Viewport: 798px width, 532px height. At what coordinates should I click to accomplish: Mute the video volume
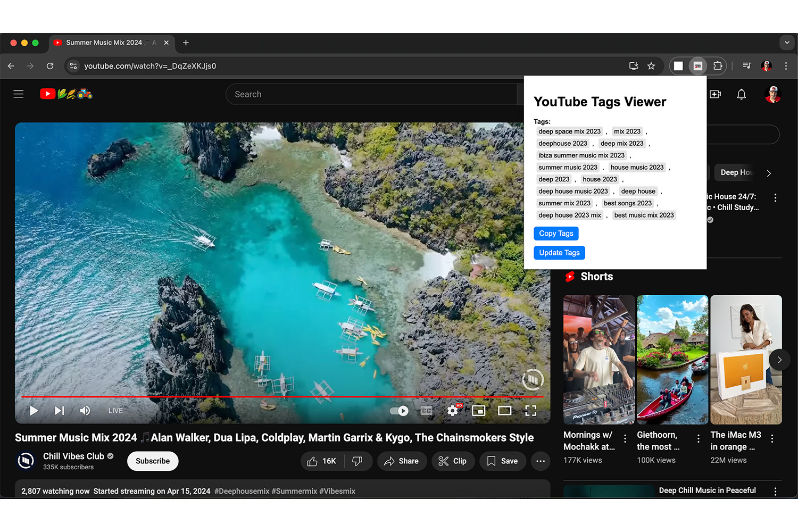coord(85,411)
